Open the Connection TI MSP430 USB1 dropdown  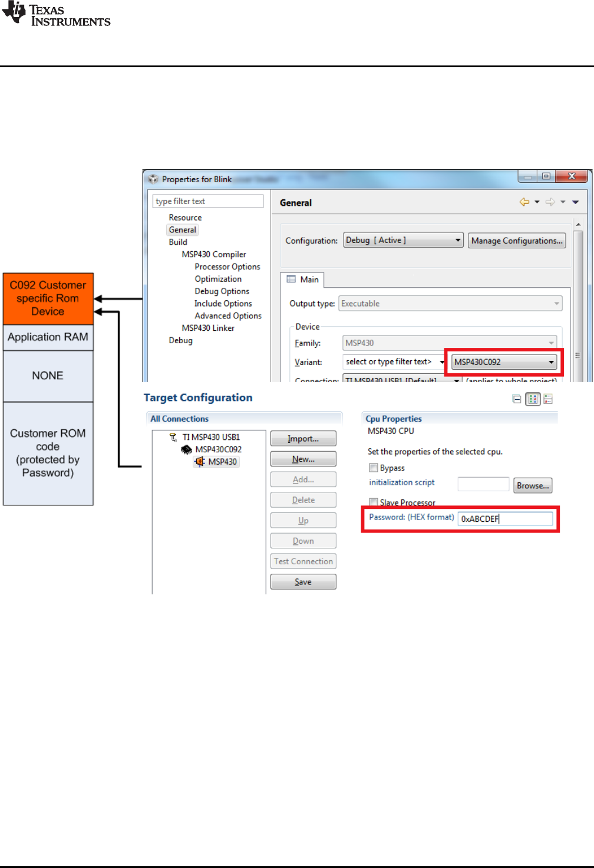[402, 379]
